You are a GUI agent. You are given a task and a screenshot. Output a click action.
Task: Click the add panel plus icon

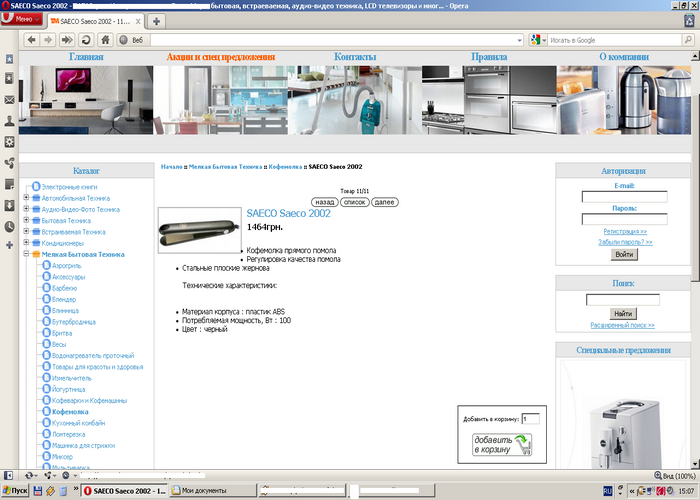pos(9,245)
